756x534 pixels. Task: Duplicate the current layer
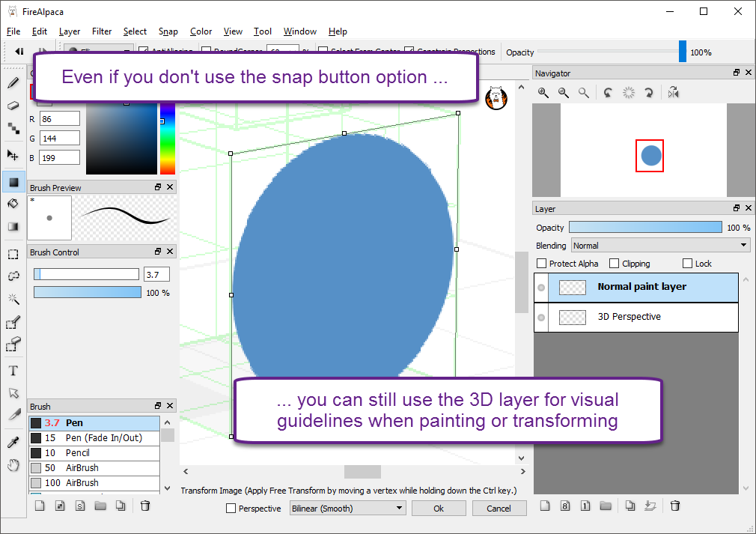click(630, 506)
